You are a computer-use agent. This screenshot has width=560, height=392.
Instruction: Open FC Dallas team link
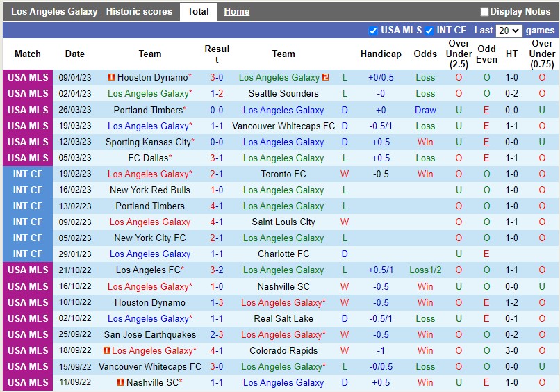tap(148, 158)
